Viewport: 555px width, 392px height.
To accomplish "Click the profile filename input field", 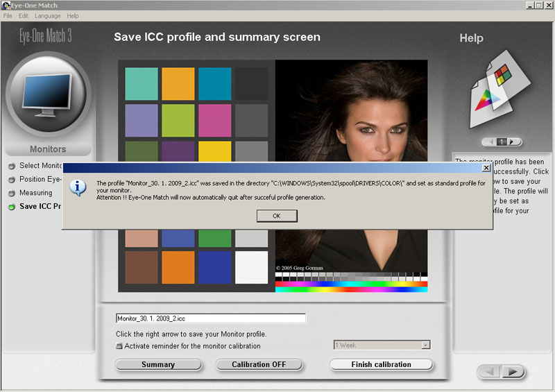I will tap(211, 318).
